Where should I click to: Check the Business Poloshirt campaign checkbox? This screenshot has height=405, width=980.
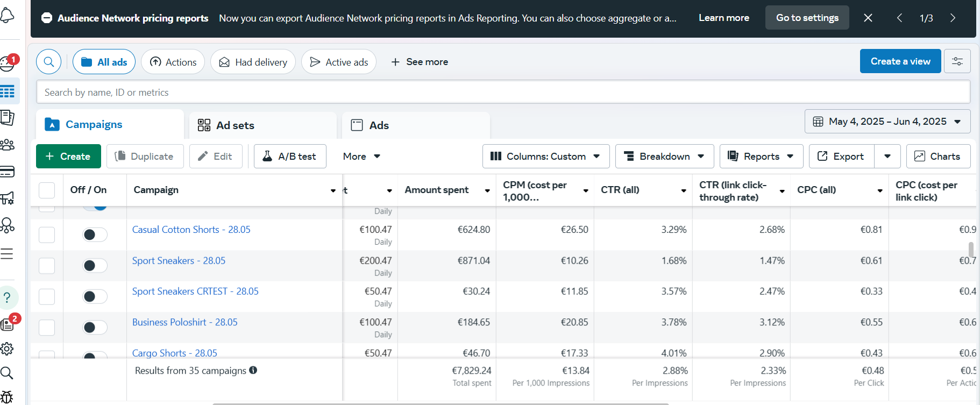(x=47, y=328)
